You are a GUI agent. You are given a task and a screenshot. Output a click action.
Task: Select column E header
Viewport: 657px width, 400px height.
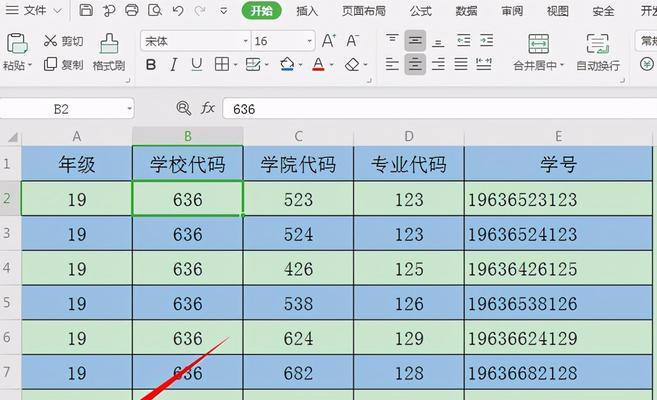558,136
